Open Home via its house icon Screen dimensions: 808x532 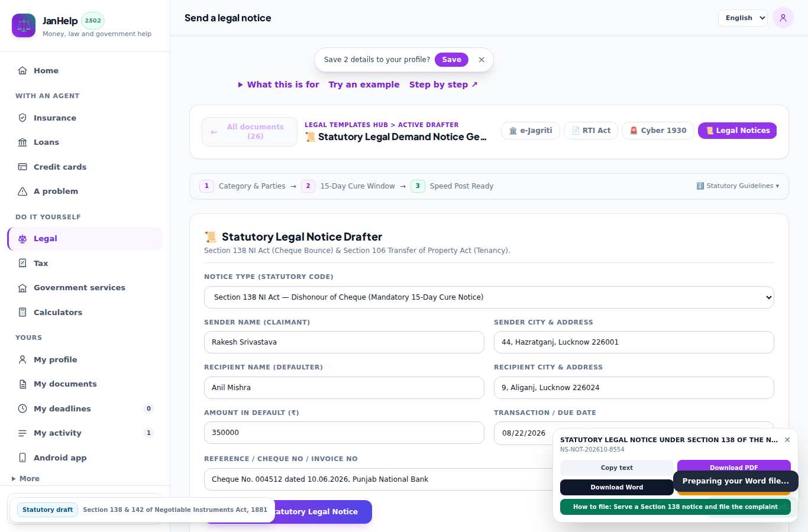coord(22,70)
